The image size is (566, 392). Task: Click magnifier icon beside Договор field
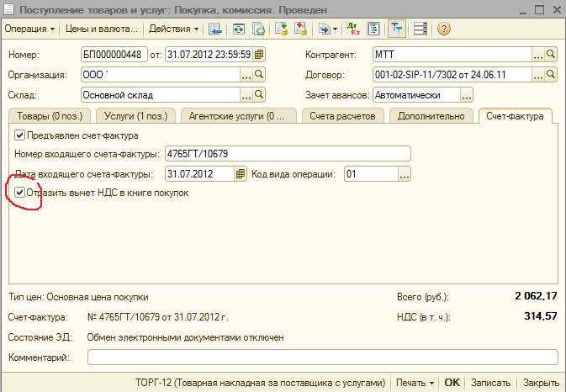(551, 75)
